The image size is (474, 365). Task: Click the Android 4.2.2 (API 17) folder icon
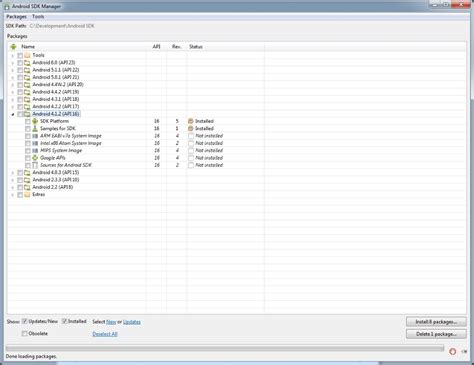coord(27,107)
